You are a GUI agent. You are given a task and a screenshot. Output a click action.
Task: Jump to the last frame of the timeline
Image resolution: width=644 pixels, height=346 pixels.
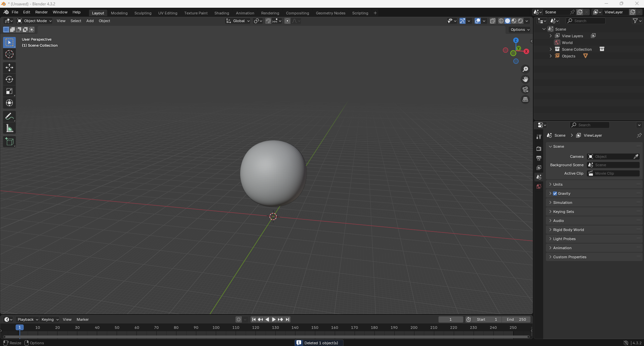[x=287, y=319]
